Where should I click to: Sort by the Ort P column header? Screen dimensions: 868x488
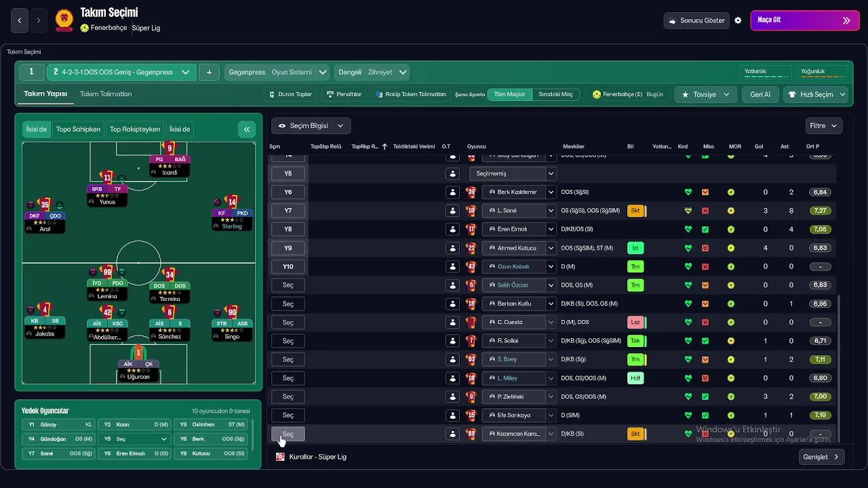[x=812, y=146]
